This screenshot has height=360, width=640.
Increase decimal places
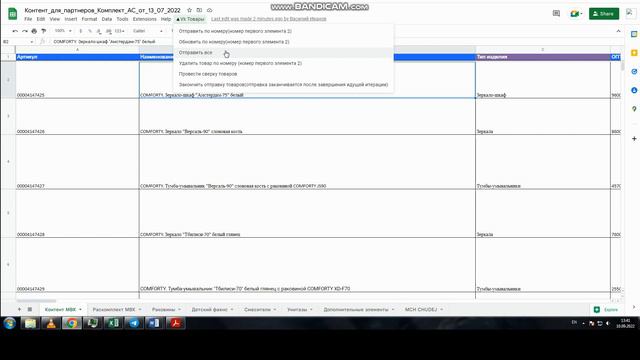coord(109,31)
